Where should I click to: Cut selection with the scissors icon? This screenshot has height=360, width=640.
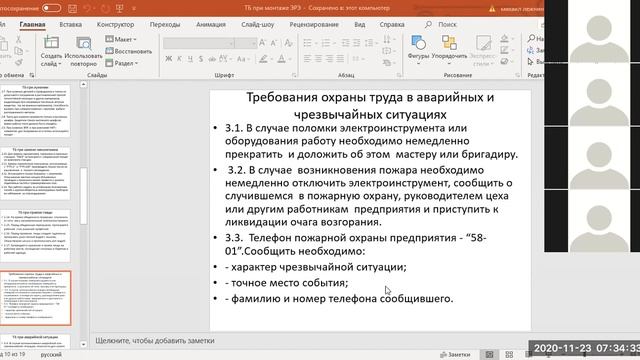[x=18, y=40]
